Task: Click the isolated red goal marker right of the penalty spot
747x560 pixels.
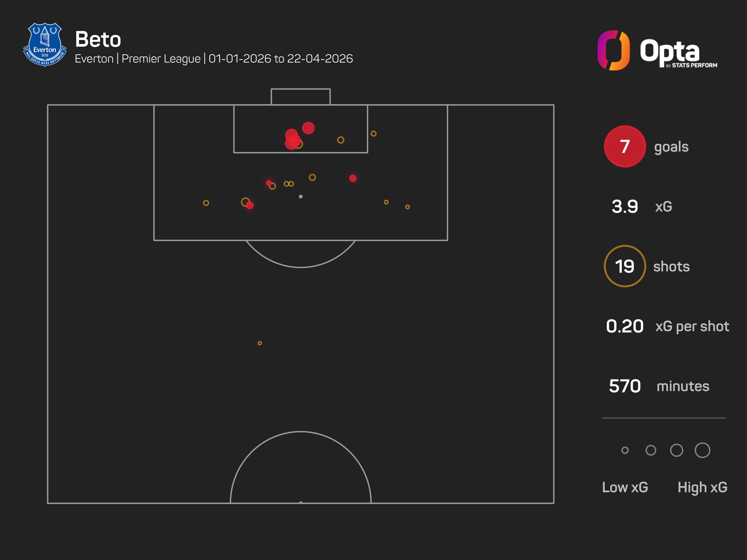Action: [x=353, y=178]
